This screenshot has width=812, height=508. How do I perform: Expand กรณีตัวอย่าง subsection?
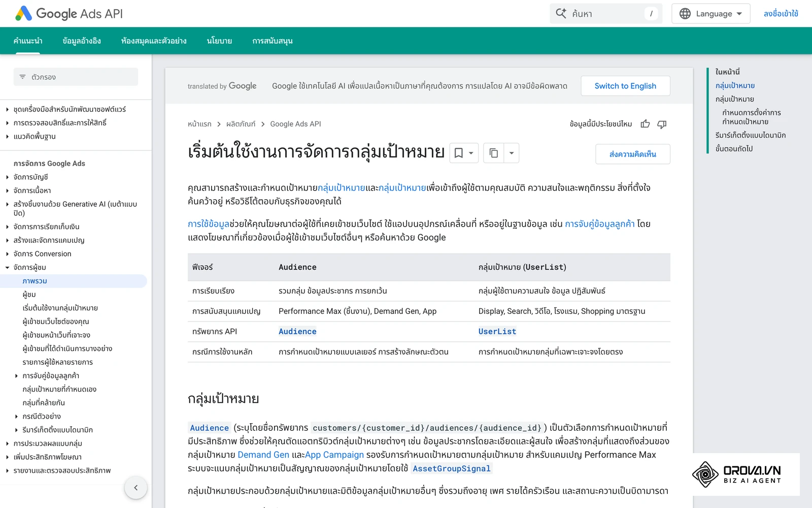16,417
